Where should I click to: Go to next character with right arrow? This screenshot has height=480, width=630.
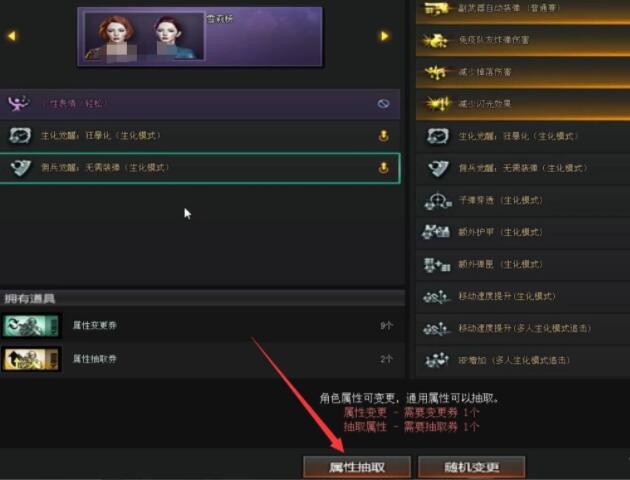click(x=385, y=36)
